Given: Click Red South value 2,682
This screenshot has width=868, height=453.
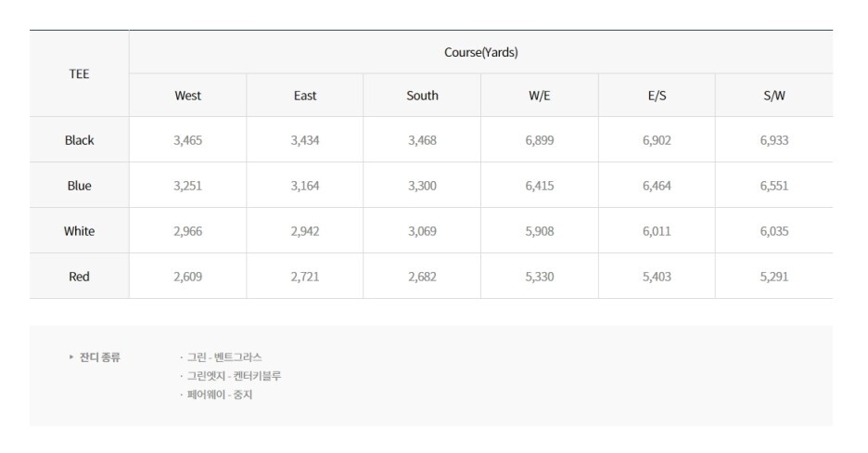Looking at the screenshot, I should [x=422, y=277].
